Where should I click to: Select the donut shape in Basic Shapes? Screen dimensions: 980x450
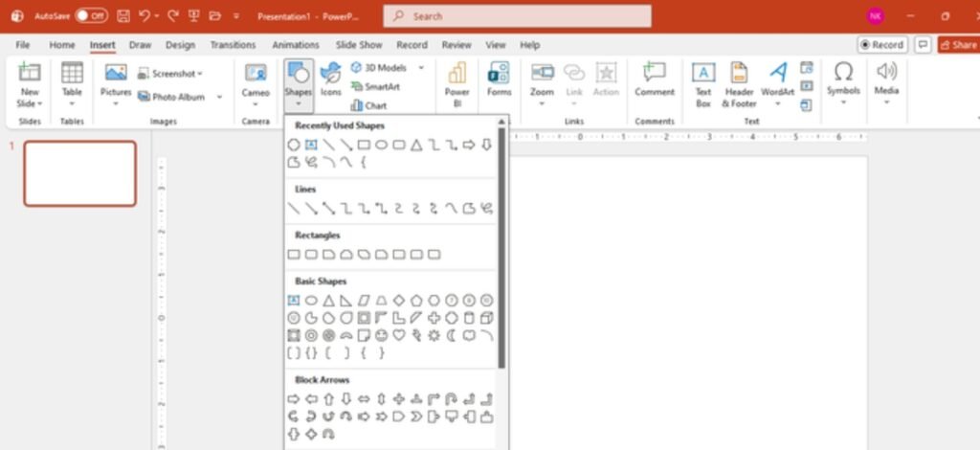[311, 336]
